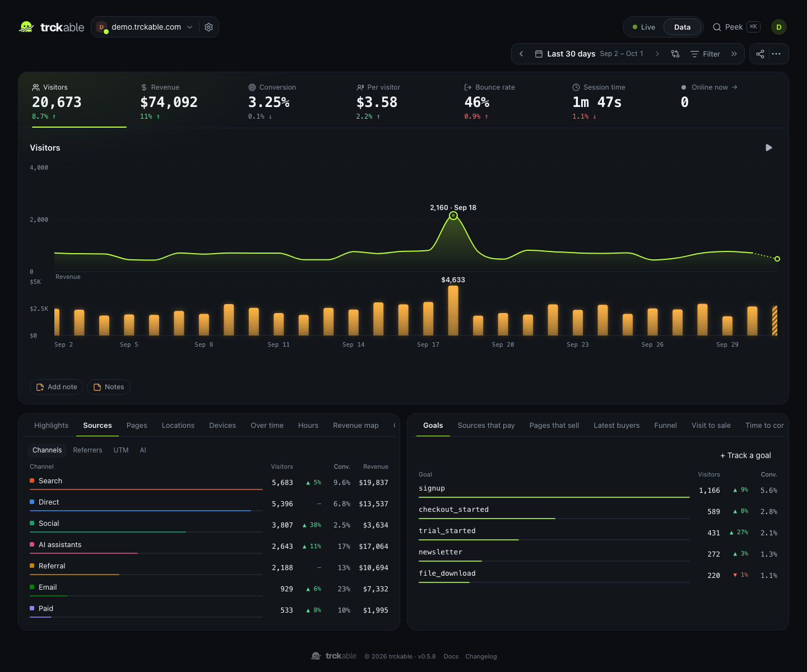The image size is (807, 672).
Task: Switch to the Hours tab
Action: click(308, 426)
